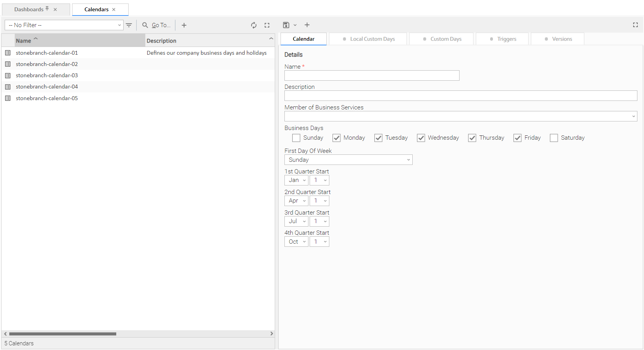Open the No Filter dropdown
The width and height of the screenshot is (644, 350).
pyautogui.click(x=64, y=25)
